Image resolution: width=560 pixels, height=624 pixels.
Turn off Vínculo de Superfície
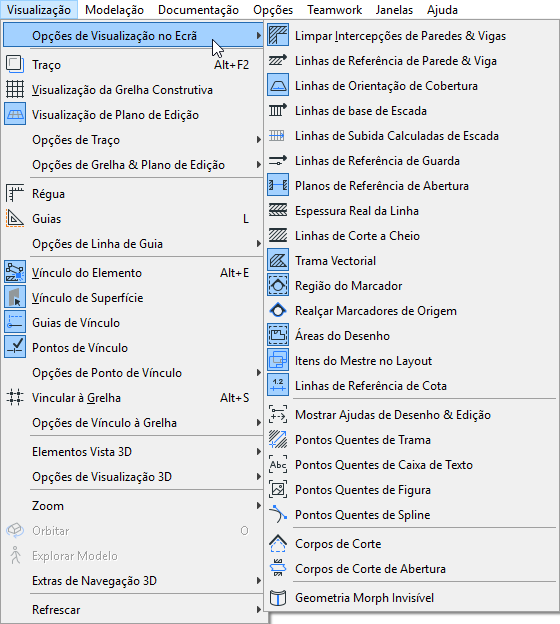[x=133, y=298]
